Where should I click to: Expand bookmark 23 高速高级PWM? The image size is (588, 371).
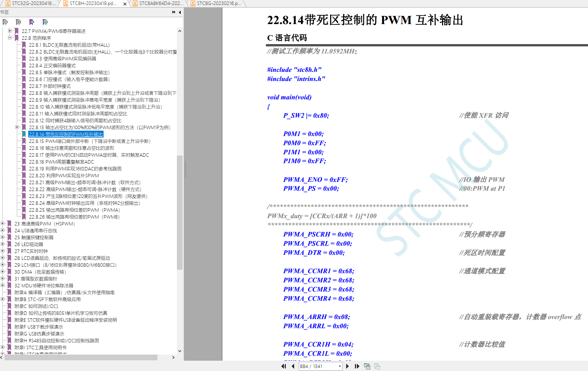point(3,224)
